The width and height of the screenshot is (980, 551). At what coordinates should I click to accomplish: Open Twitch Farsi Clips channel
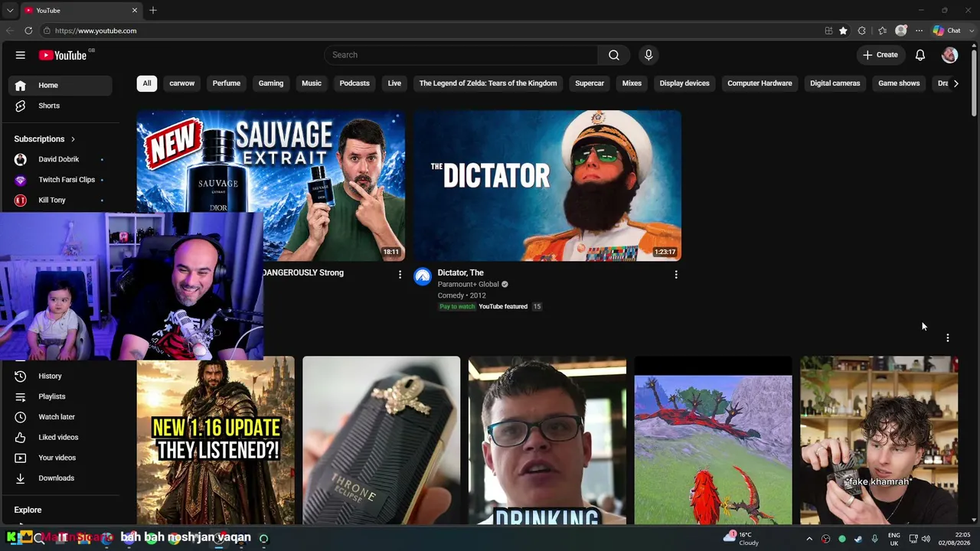60,180
